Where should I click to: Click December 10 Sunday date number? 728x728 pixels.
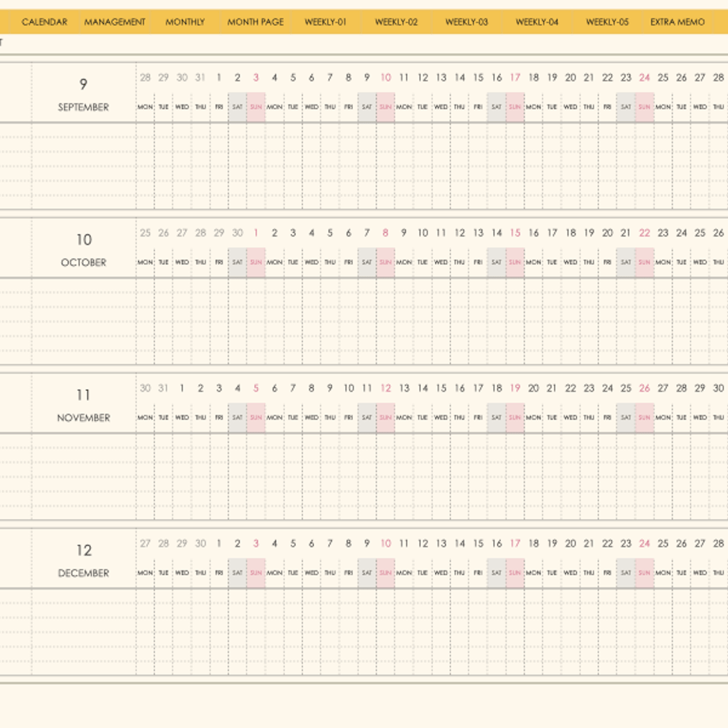[386, 543]
